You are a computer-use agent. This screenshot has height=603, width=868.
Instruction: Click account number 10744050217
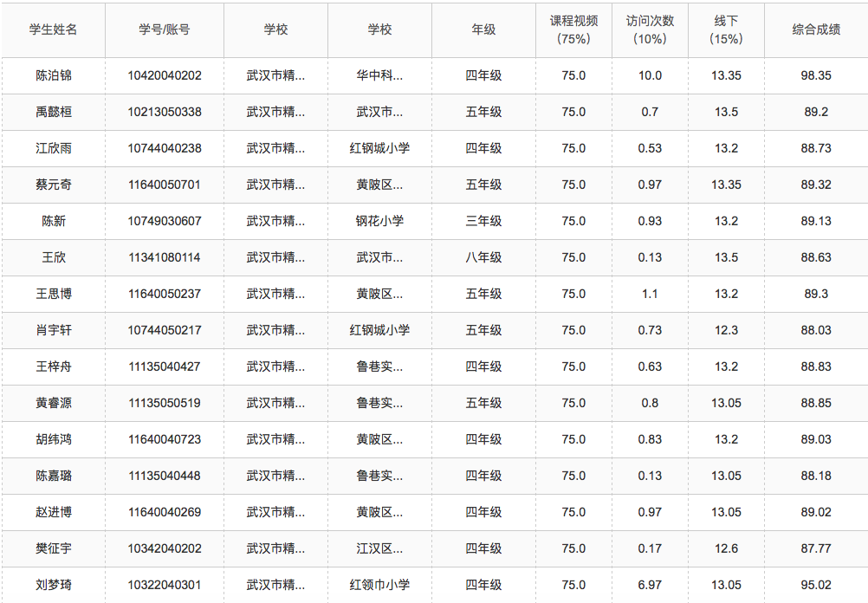pos(165,331)
